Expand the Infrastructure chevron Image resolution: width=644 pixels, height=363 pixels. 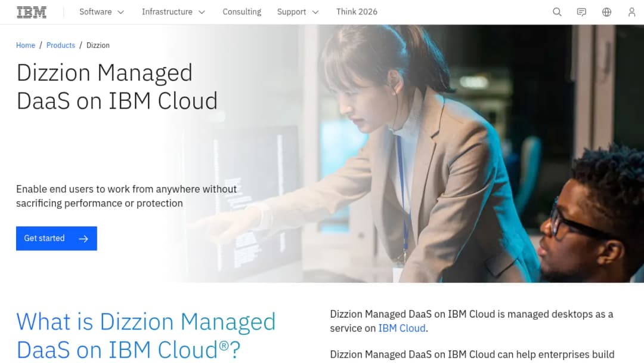(x=202, y=13)
